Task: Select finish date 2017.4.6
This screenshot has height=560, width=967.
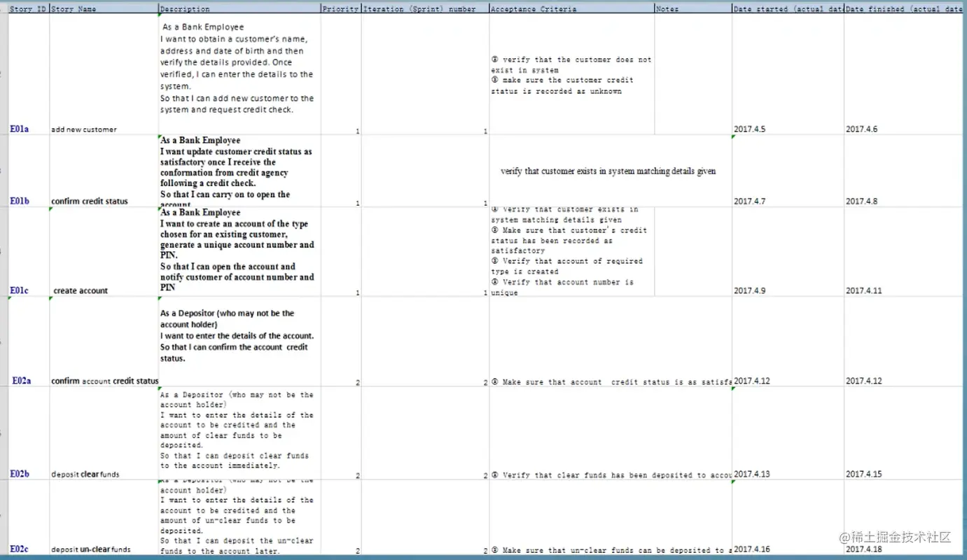Action: click(861, 129)
